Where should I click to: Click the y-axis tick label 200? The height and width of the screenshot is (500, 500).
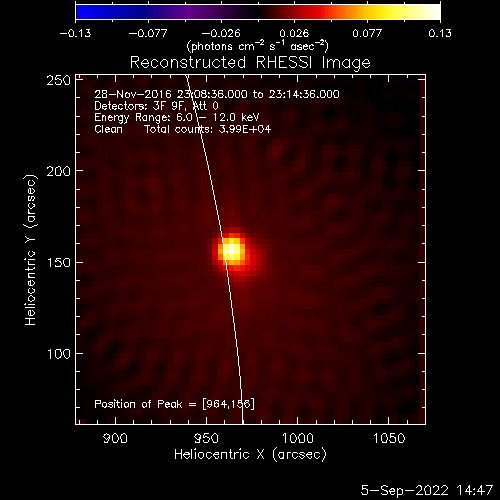click(x=58, y=171)
